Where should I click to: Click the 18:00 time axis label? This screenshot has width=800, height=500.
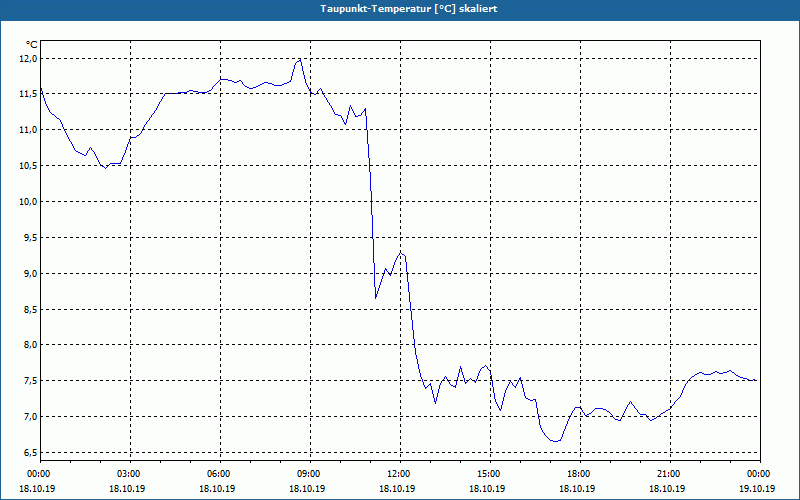click(x=580, y=474)
